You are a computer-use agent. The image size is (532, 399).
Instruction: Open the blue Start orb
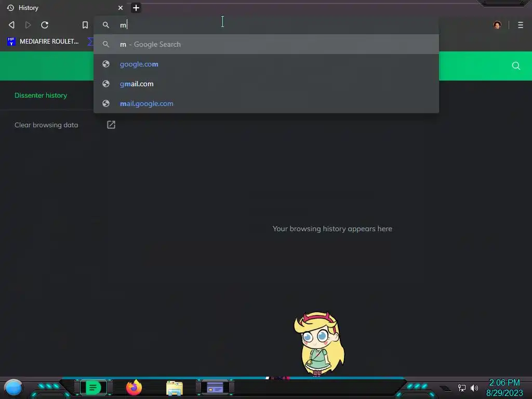(14, 388)
